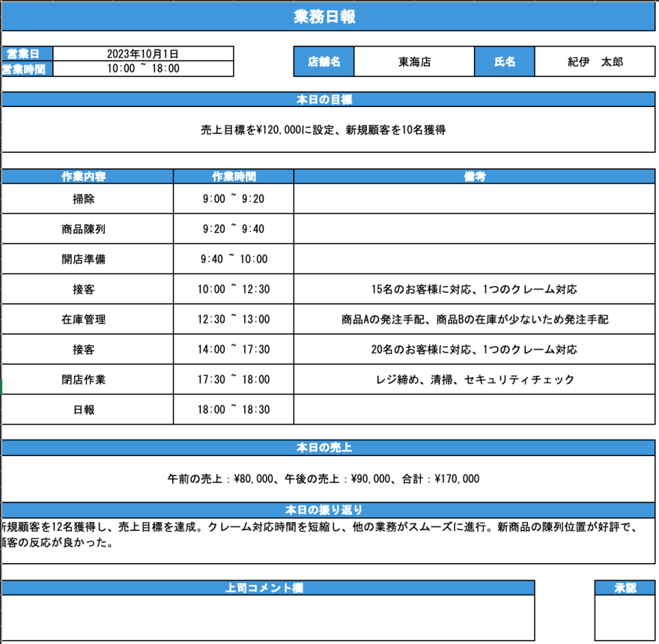The width and height of the screenshot is (659, 644).
Task: Select the 在庫管理 task cell
Action: [88, 319]
